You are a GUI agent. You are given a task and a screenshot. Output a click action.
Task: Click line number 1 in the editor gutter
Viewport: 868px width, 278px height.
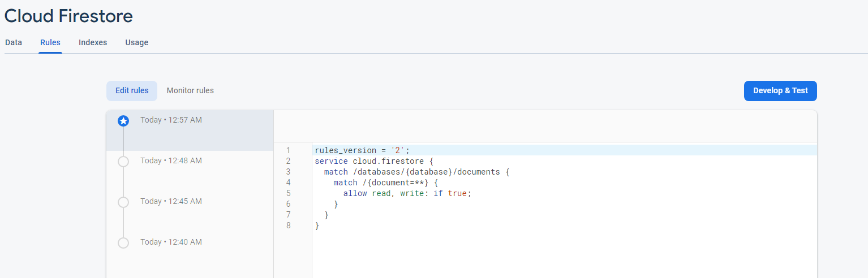[288, 150]
